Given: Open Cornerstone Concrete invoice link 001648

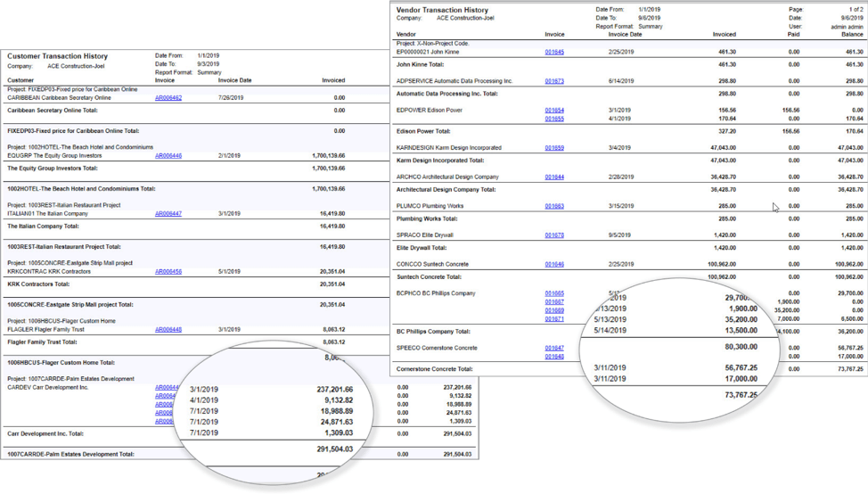Looking at the screenshot, I should 554,357.
